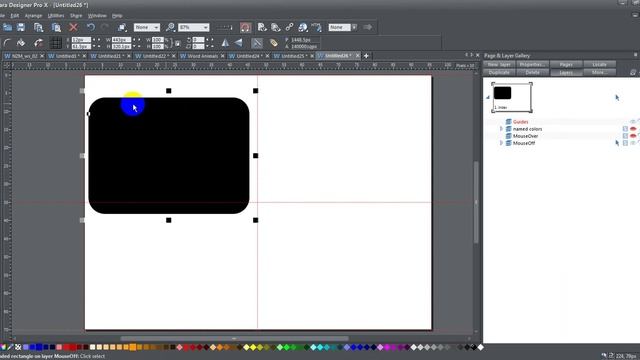Click the horizontal canvas scrollbar

coord(234,338)
